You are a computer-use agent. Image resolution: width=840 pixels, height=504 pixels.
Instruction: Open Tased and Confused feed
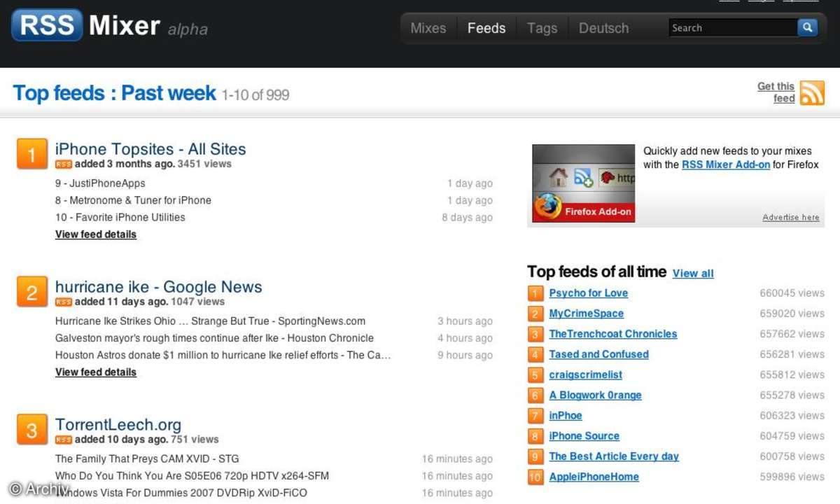598,354
